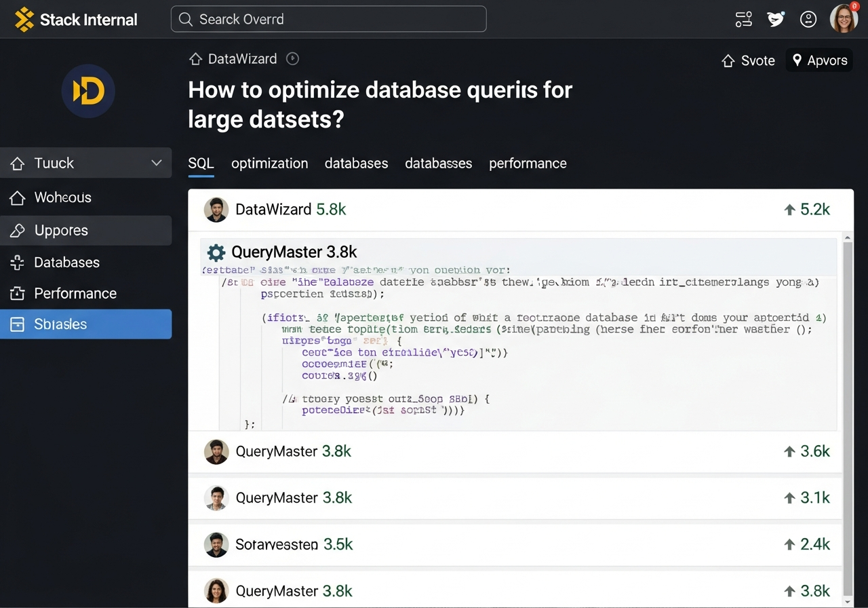
Task: Open the user account circle icon
Action: point(808,19)
